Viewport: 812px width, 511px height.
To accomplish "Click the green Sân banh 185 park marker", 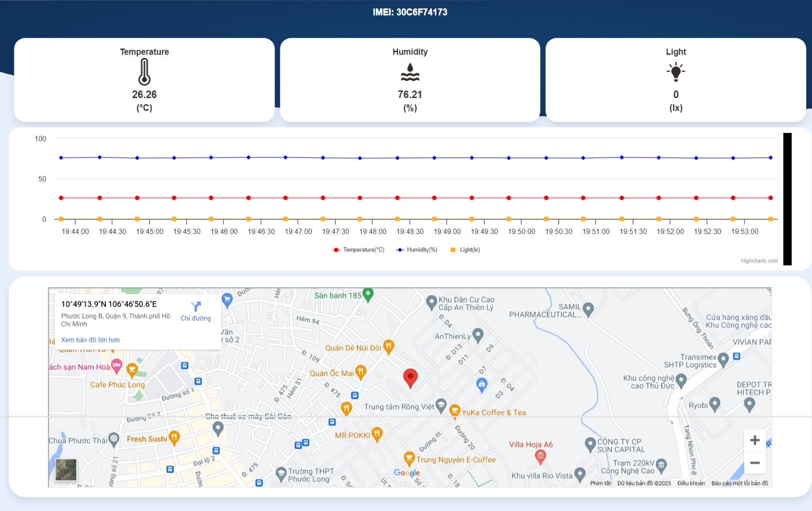I will tap(368, 293).
